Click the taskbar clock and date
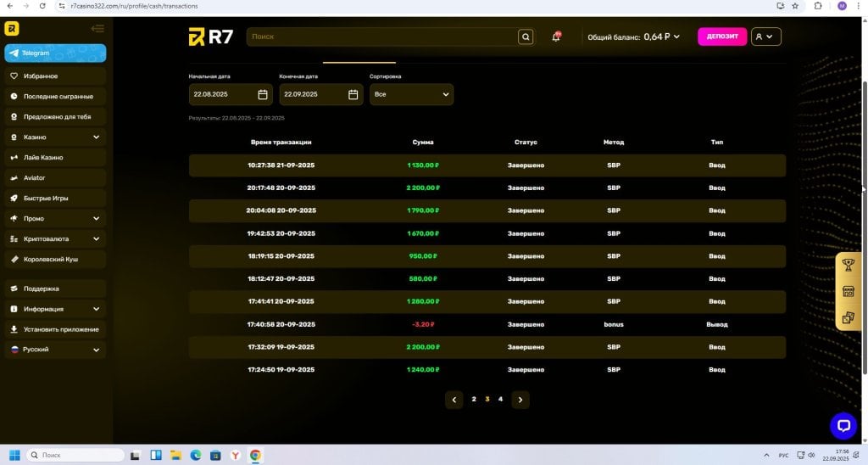The width and height of the screenshot is (868, 465). [x=835, y=455]
